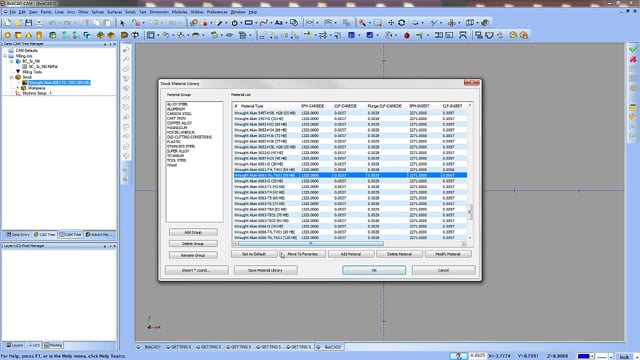Click the material list horizontal scrollbar
Image resolution: width=640 pixels, height=360 pixels.
pos(349,244)
